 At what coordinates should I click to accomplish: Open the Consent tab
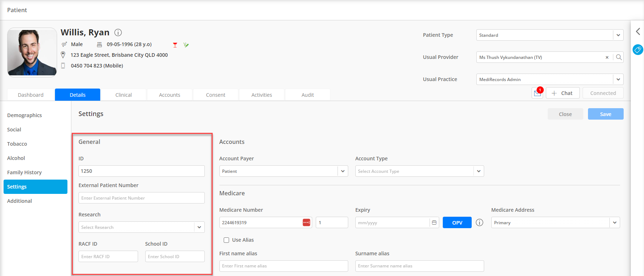coord(215,95)
